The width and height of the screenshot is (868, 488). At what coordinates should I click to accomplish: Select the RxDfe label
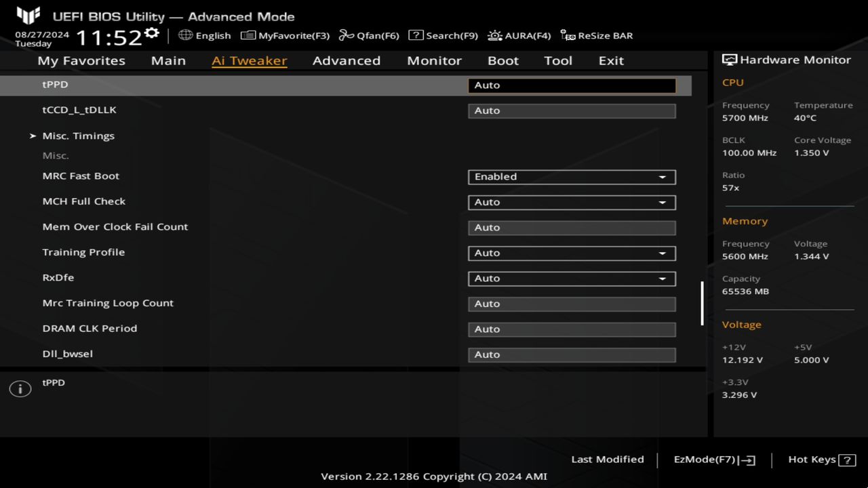pos(58,278)
